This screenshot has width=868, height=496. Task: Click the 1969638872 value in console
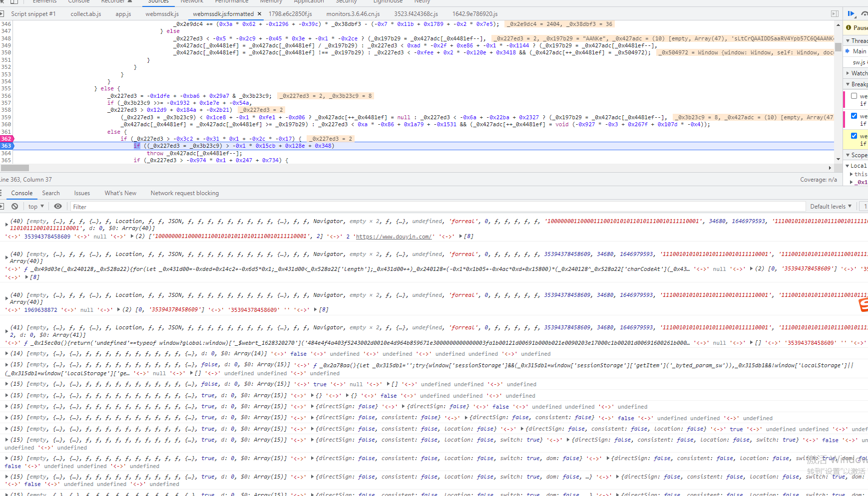coord(40,310)
